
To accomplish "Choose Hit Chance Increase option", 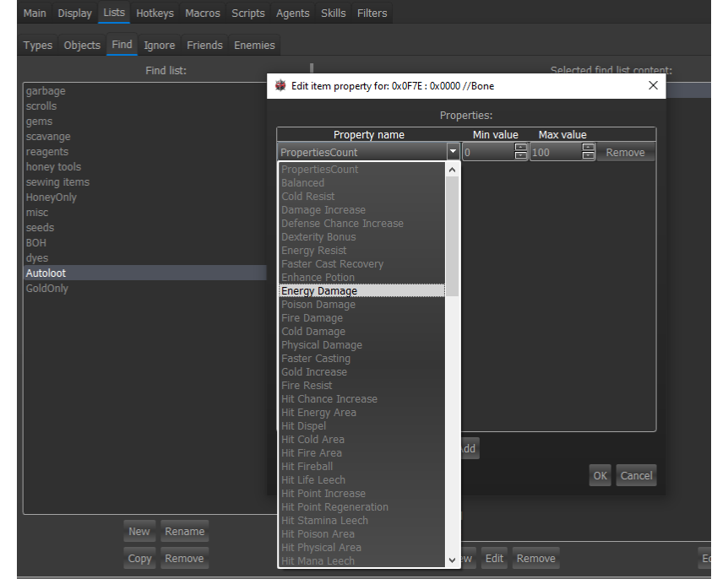I will pyautogui.click(x=361, y=399).
